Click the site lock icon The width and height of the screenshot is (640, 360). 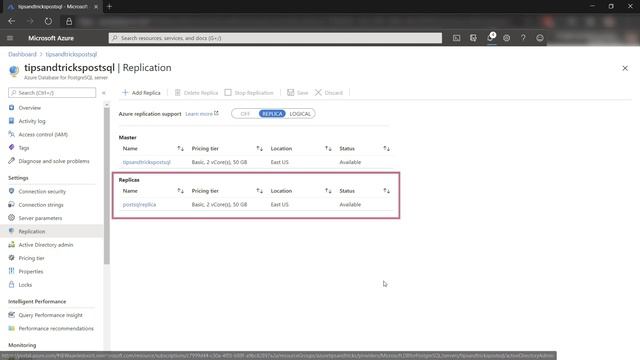point(69,21)
